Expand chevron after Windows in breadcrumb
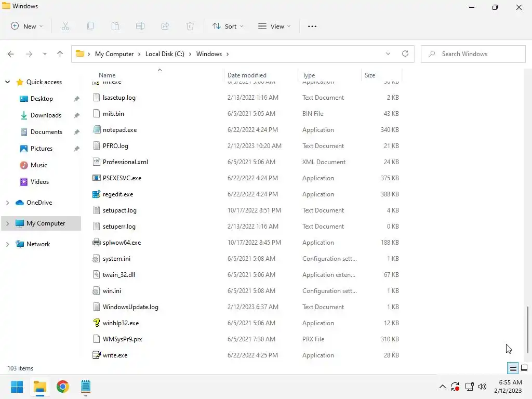The width and height of the screenshot is (532, 399). click(228, 54)
